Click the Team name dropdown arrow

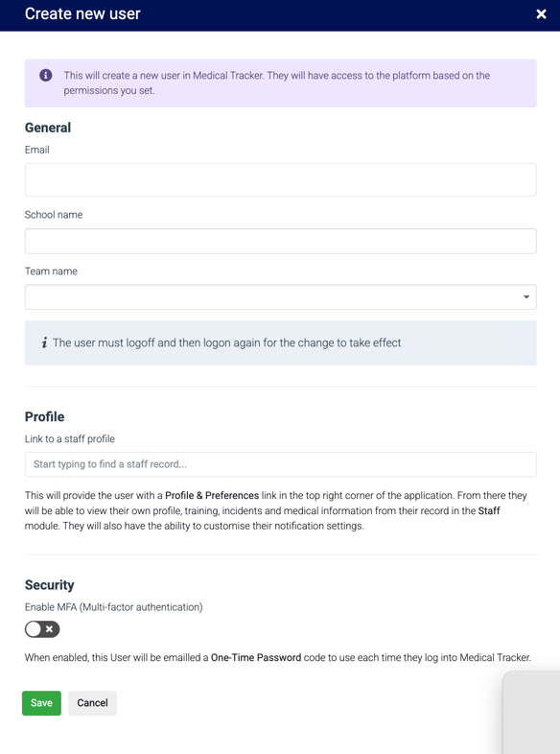pos(526,297)
